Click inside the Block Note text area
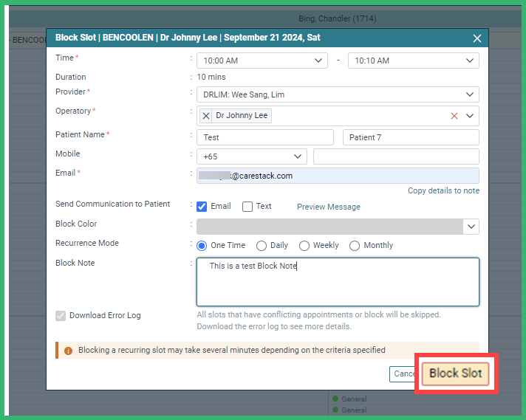526x420 pixels. (338, 282)
